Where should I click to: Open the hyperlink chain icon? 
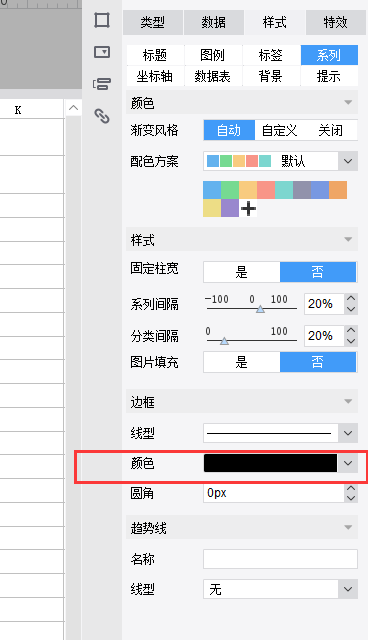(102, 116)
